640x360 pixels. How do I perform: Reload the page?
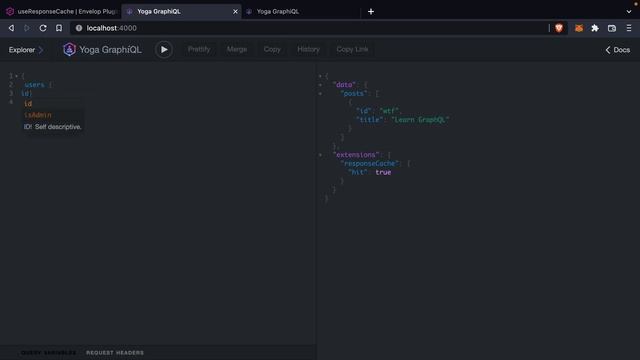click(43, 28)
